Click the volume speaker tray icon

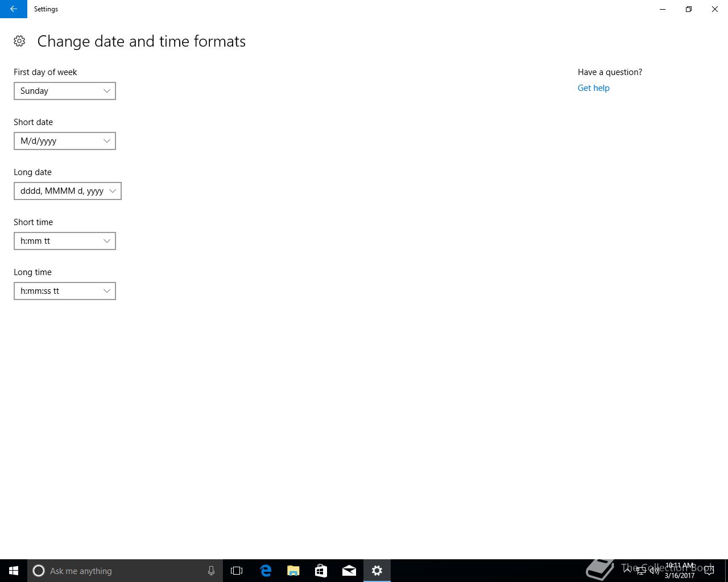click(655, 571)
